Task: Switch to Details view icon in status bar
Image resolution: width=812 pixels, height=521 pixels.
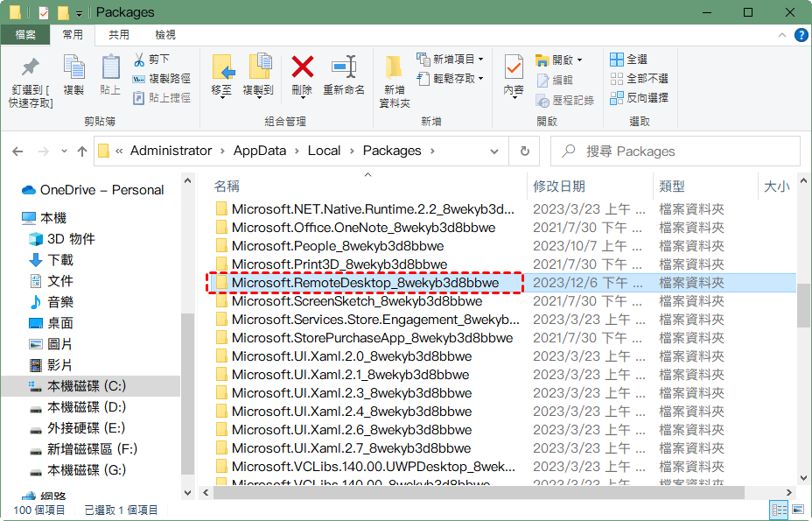Action: (x=779, y=510)
